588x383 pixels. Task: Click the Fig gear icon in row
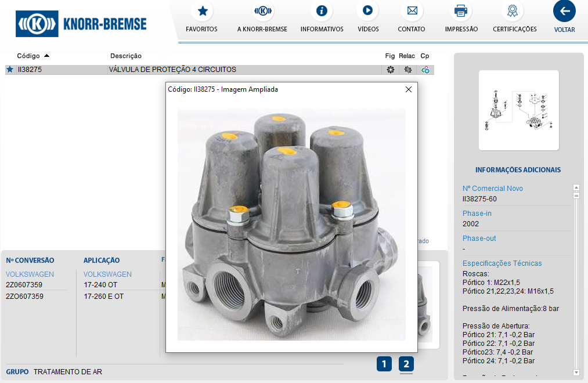pyautogui.click(x=391, y=70)
